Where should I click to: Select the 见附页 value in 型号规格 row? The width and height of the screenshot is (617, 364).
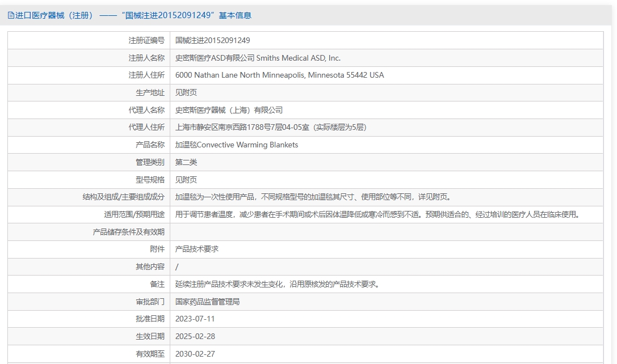pyautogui.click(x=186, y=180)
